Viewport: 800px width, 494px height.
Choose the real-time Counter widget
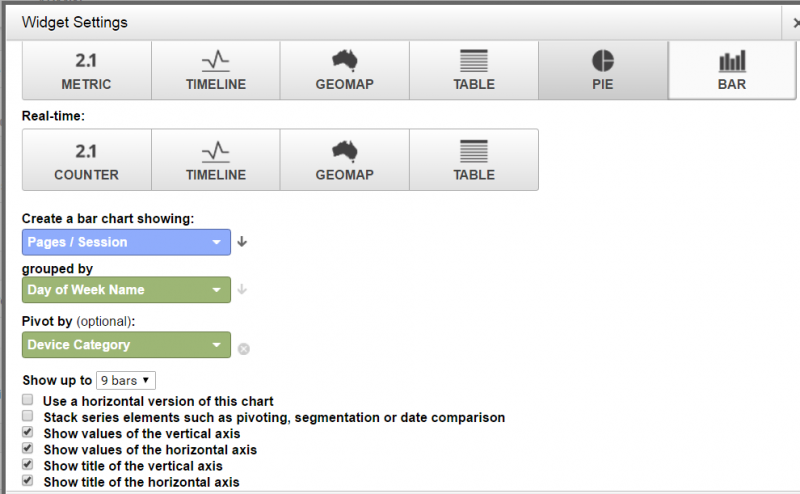pos(87,160)
